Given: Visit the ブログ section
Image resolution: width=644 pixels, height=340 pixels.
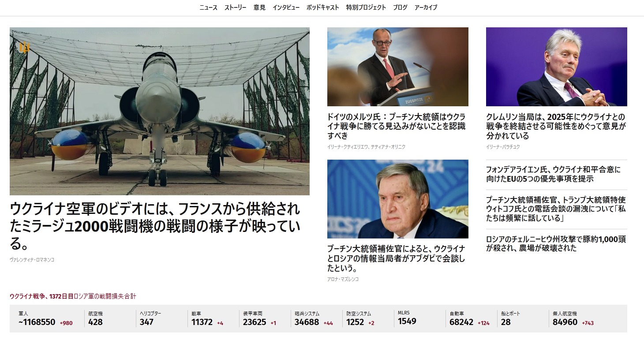Looking at the screenshot, I should coord(400,7).
